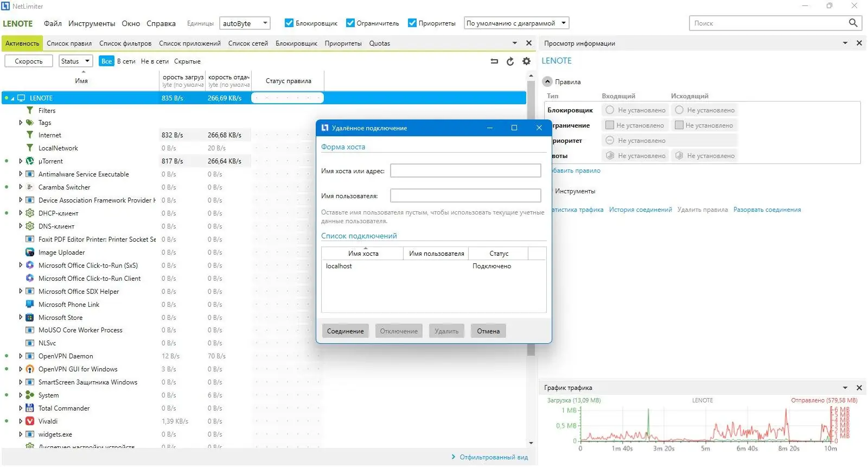Click the Имя пользователя input field
The height and width of the screenshot is (467, 868).
point(465,195)
